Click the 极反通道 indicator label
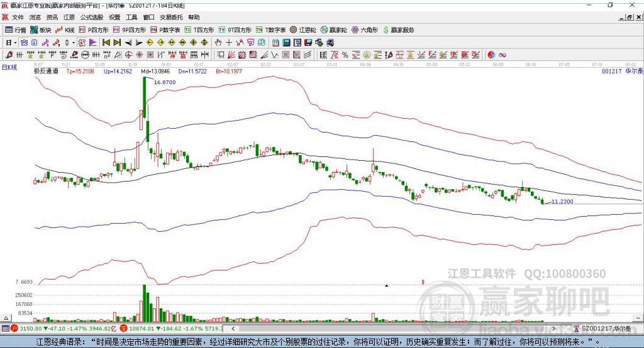 [x=46, y=72]
